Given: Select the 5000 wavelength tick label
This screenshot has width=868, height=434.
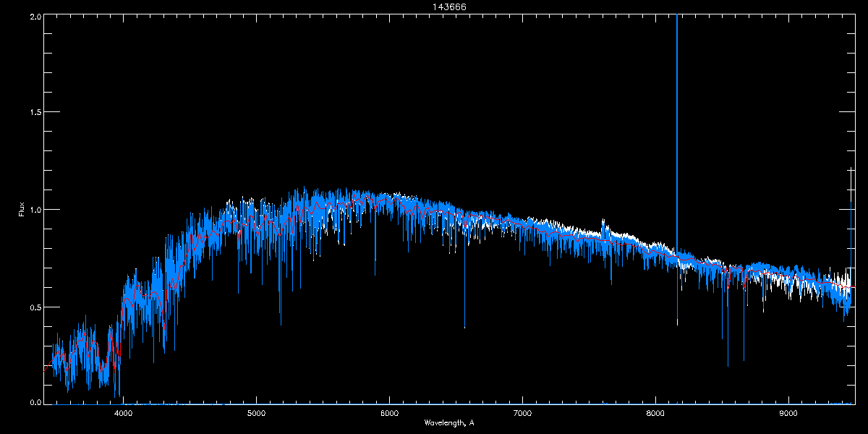Looking at the screenshot, I should [256, 414].
